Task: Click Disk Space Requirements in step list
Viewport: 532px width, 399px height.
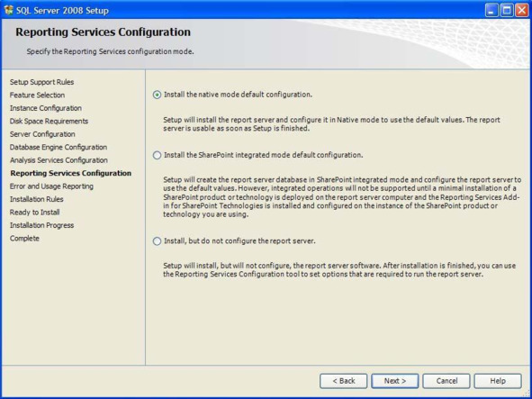Action: [x=49, y=122]
